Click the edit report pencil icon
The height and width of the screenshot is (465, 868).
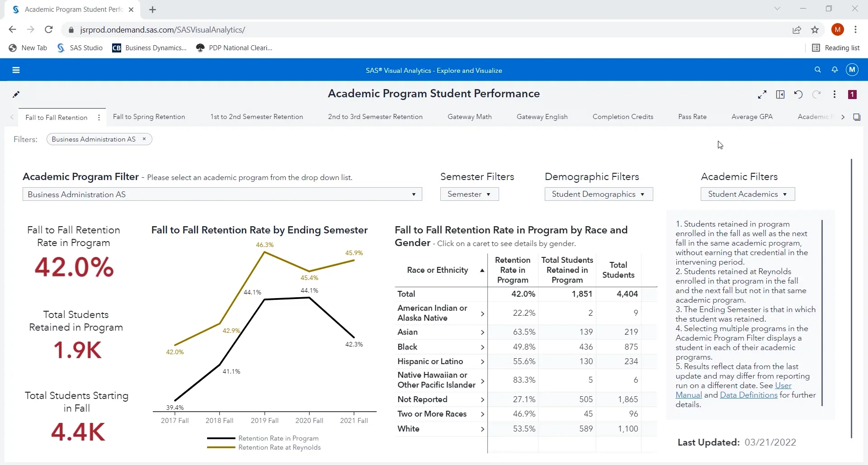pos(16,94)
